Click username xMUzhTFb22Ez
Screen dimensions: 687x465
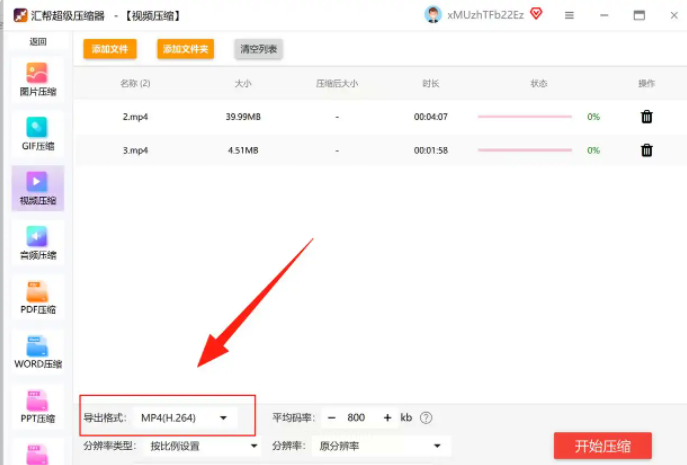pos(485,15)
